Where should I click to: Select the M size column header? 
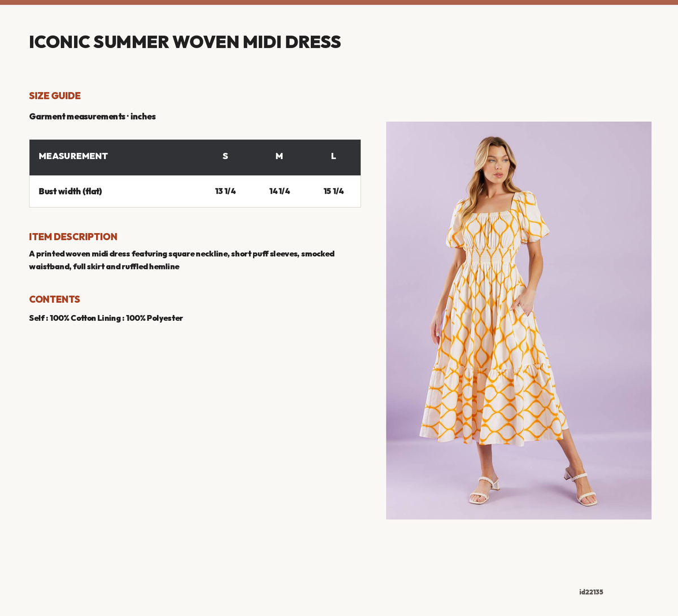tap(279, 156)
